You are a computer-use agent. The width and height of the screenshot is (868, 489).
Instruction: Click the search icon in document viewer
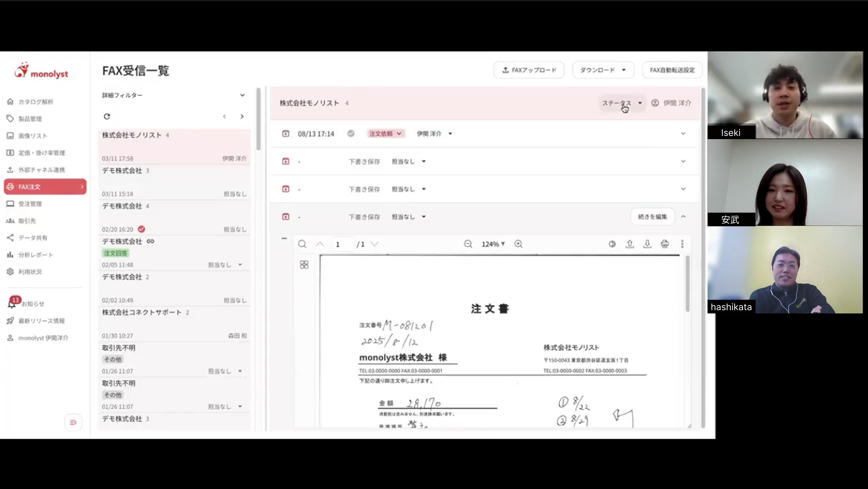pos(302,244)
